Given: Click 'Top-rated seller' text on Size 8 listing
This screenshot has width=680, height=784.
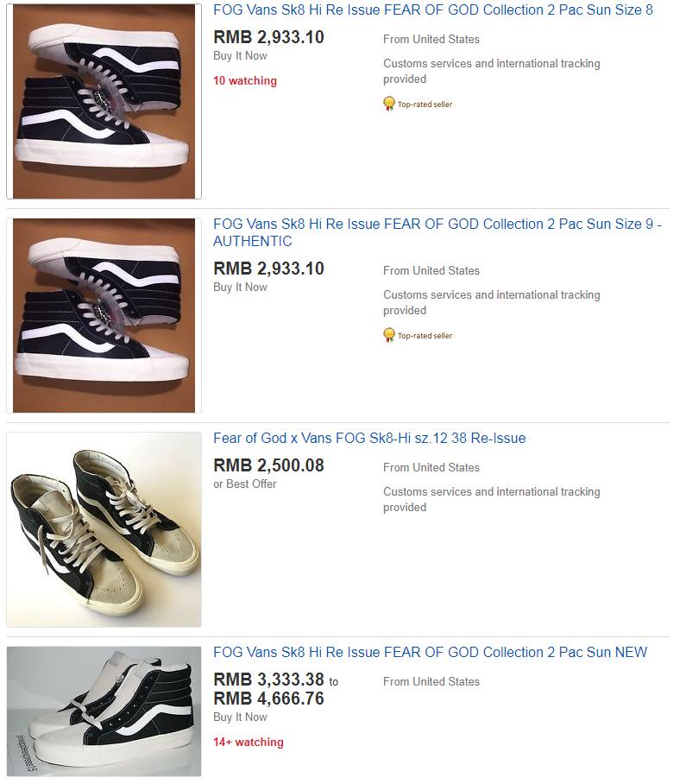Looking at the screenshot, I should (425, 104).
